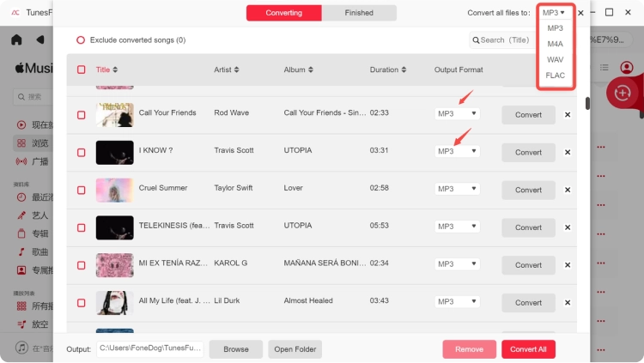Remove Cruel Summer row with X
This screenshot has width=644, height=363.
[x=568, y=190]
